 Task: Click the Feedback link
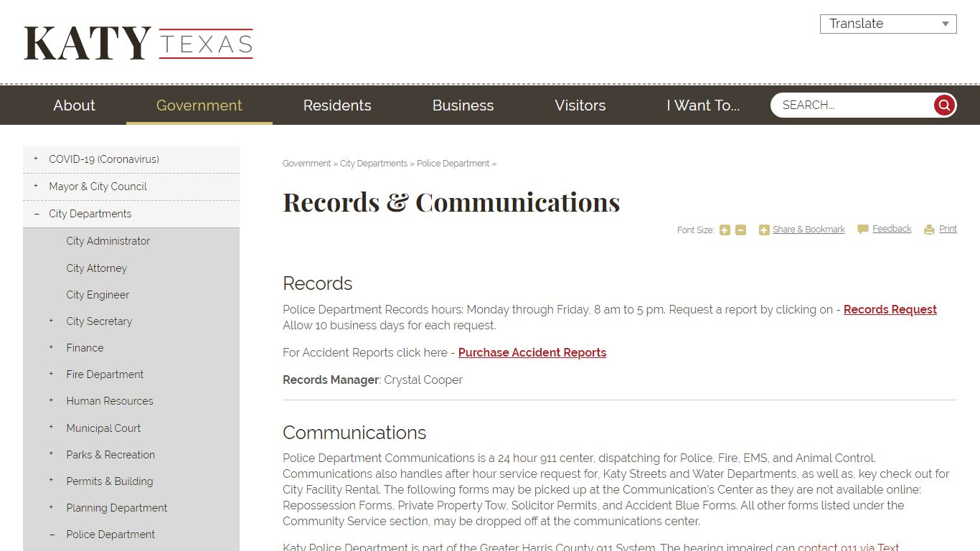point(892,229)
